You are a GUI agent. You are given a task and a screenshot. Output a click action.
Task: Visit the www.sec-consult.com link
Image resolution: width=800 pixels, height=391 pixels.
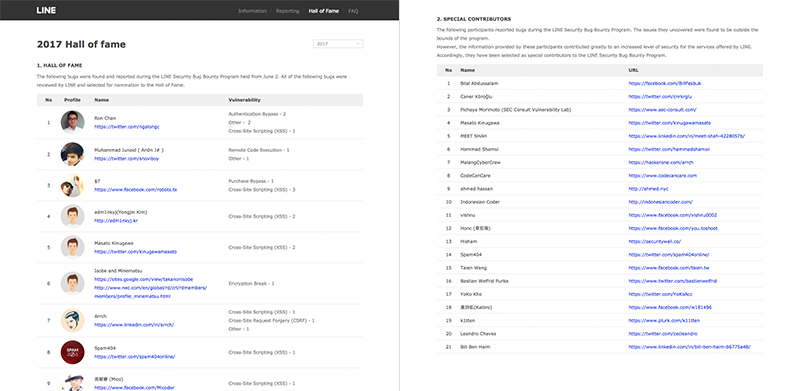(662, 110)
